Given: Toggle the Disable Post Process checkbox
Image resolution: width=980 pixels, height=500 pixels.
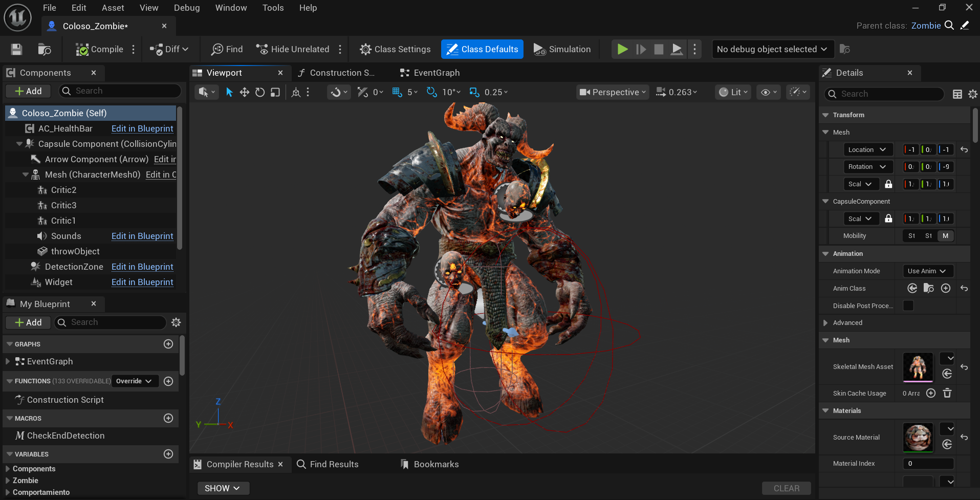Looking at the screenshot, I should click(908, 306).
